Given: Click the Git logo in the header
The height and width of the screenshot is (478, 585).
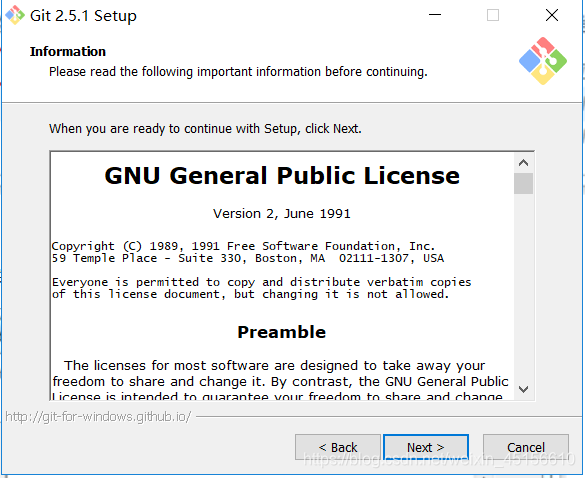Looking at the screenshot, I should click(543, 61).
